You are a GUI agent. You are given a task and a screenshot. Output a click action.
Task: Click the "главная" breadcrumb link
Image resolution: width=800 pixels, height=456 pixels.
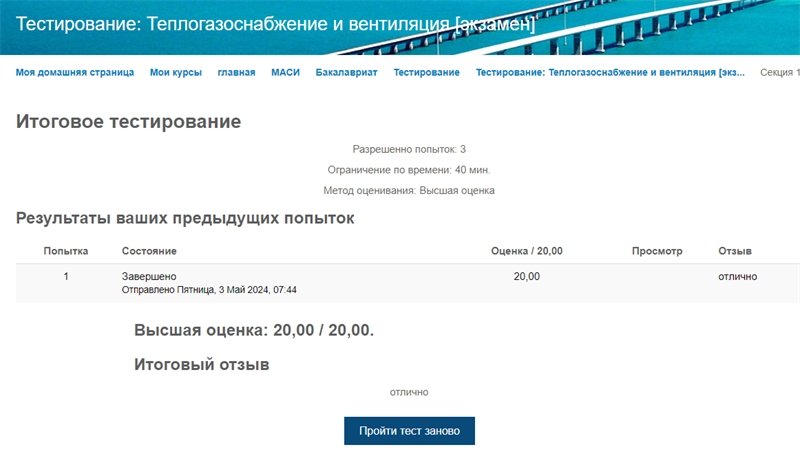[x=236, y=72]
